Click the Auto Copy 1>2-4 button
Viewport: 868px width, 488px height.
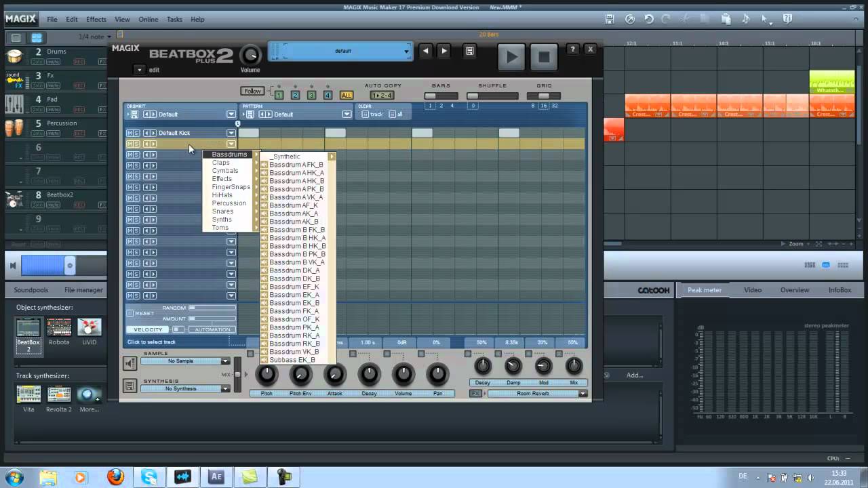[382, 95]
